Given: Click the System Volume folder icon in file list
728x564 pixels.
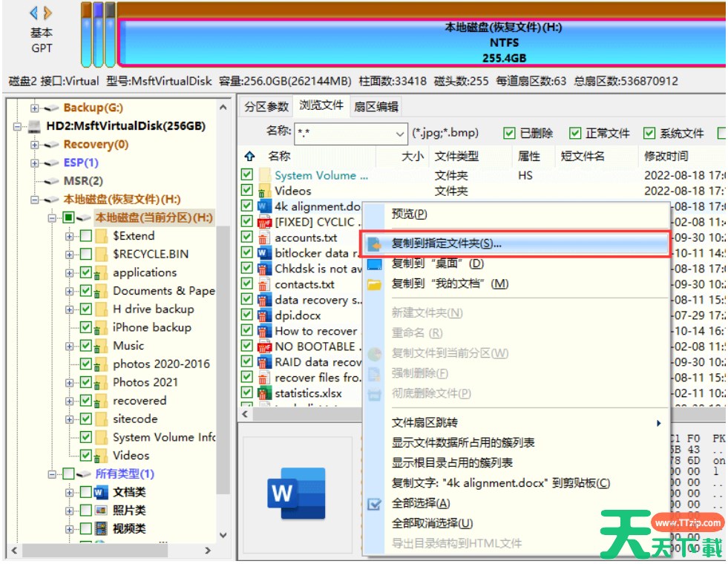Looking at the screenshot, I should click(264, 175).
